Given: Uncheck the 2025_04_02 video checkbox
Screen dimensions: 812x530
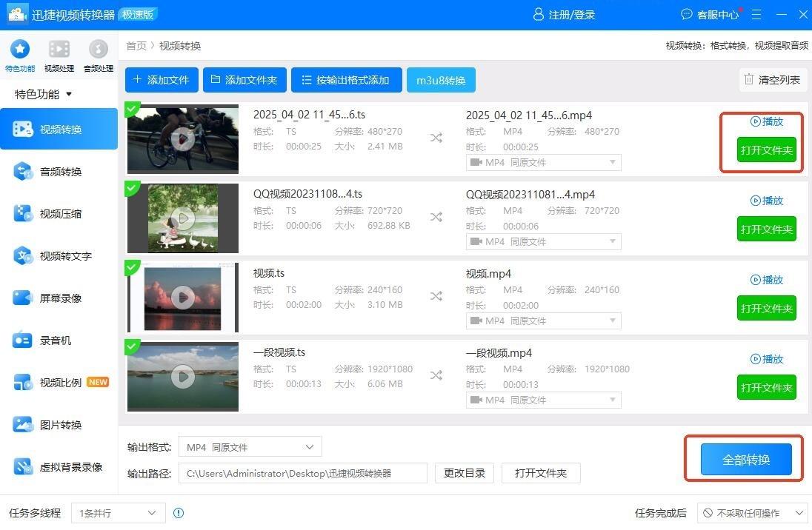Looking at the screenshot, I should click(x=132, y=110).
